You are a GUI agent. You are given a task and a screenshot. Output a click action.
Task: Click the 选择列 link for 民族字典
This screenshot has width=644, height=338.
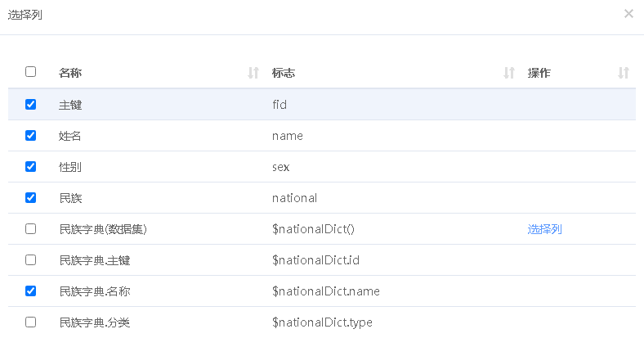544,229
